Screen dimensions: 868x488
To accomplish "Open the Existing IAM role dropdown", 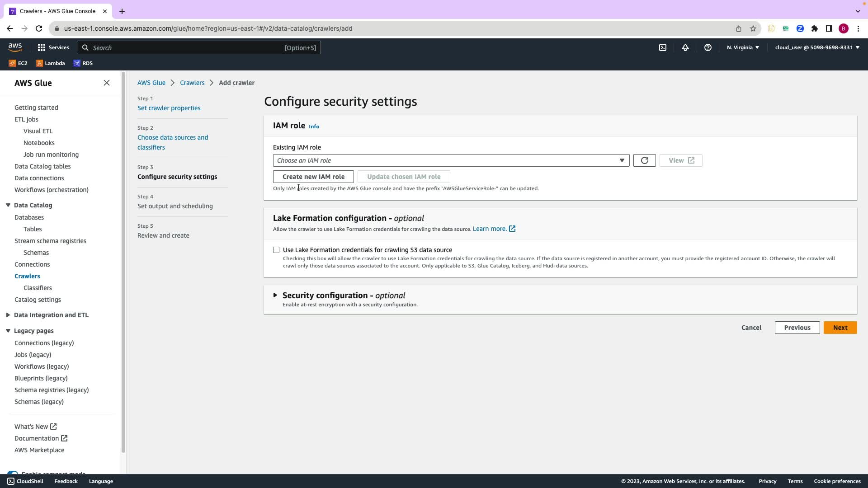I will (451, 160).
